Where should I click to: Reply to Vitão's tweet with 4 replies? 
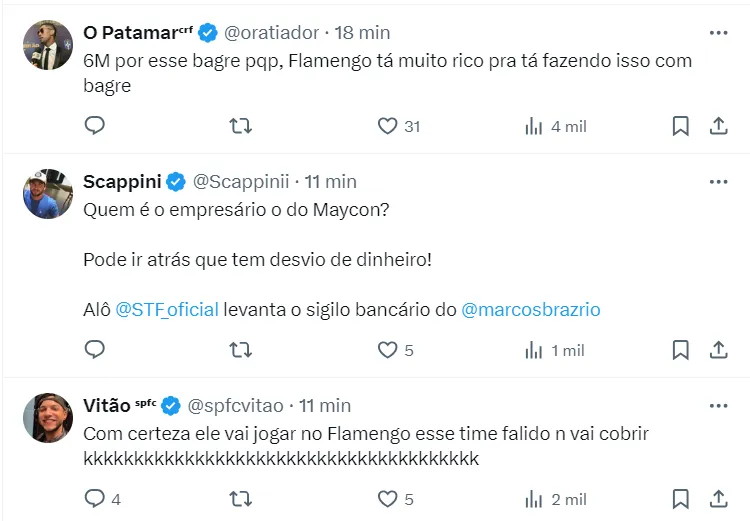click(95, 498)
